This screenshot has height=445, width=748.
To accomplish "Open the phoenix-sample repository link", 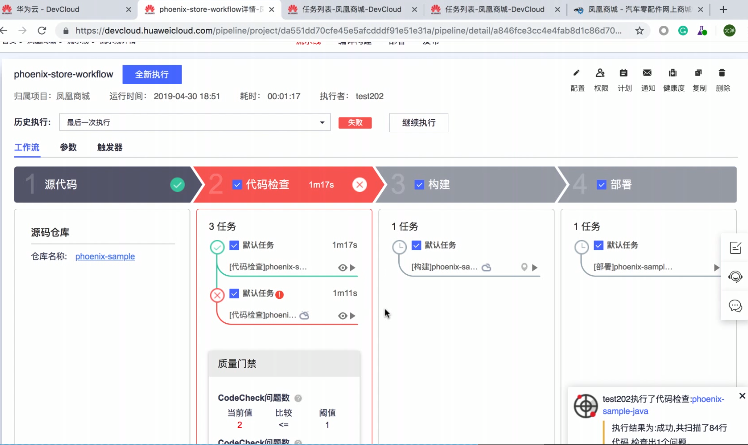I will tap(105, 257).
